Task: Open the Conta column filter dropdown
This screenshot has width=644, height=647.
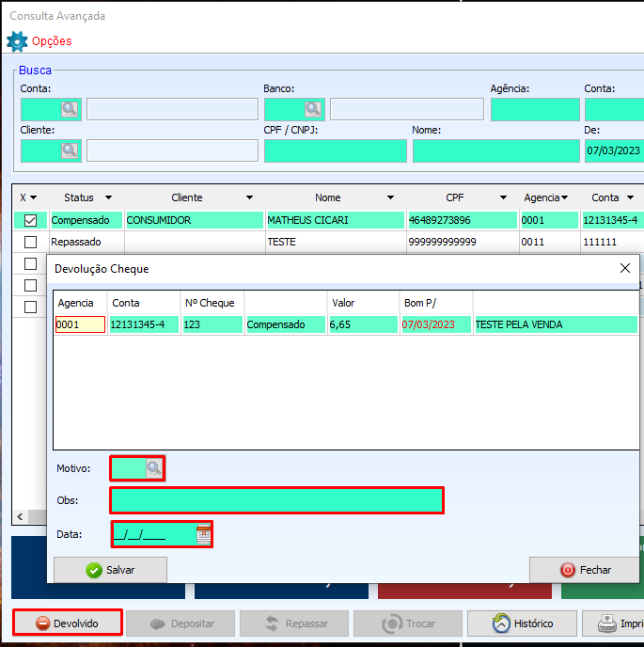Action: [x=630, y=197]
